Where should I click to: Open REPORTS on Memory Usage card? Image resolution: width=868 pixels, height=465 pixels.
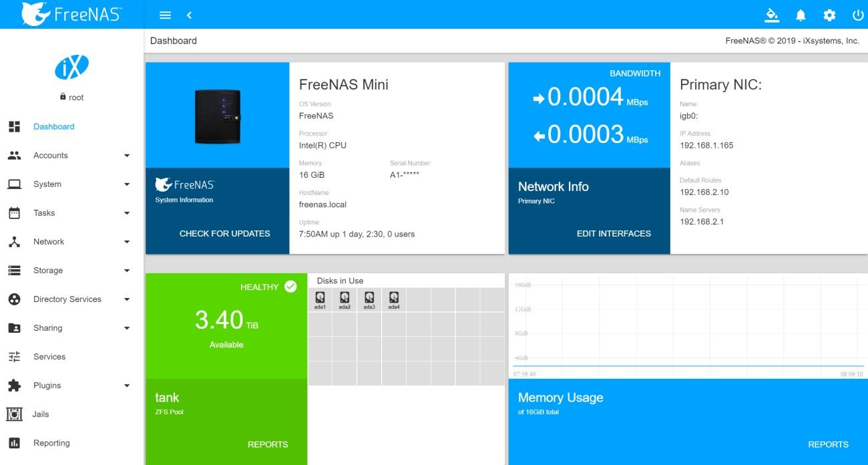(828, 444)
